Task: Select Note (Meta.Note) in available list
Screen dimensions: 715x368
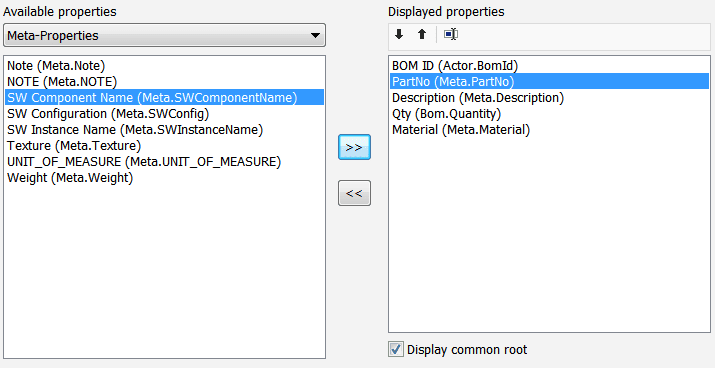Action: (x=165, y=66)
